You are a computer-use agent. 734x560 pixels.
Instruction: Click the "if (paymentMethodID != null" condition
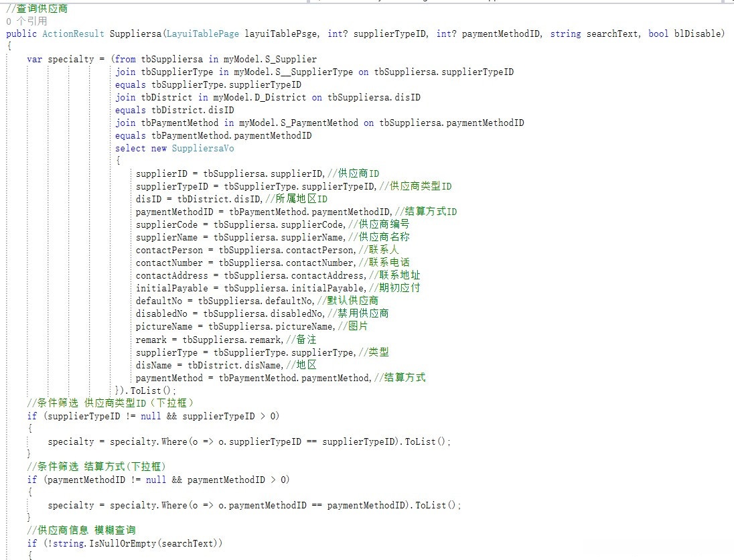(x=158, y=480)
